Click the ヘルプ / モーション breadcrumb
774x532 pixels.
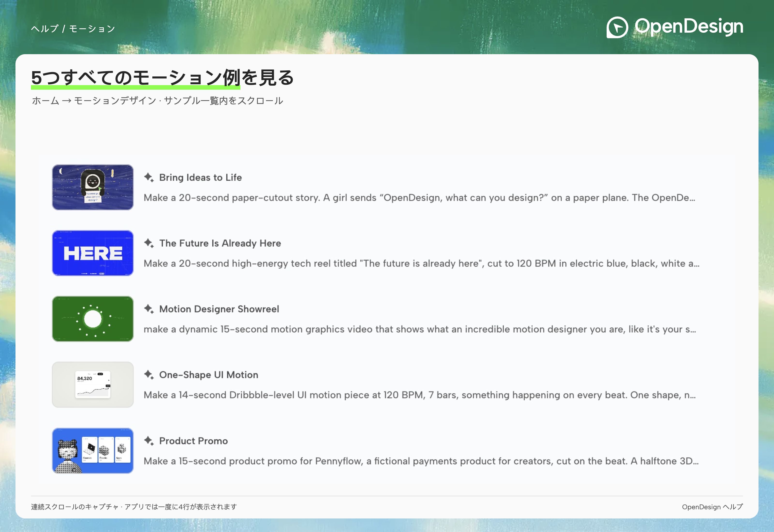coord(73,29)
